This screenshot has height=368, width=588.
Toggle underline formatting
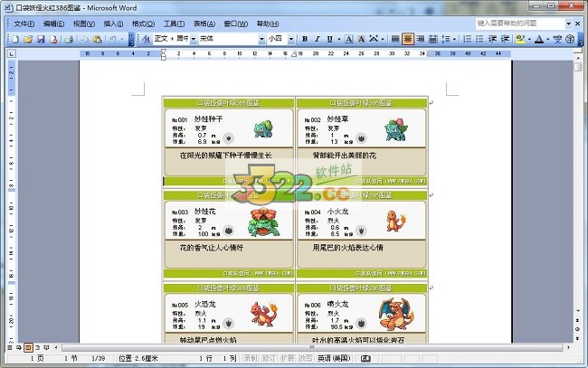[329, 39]
